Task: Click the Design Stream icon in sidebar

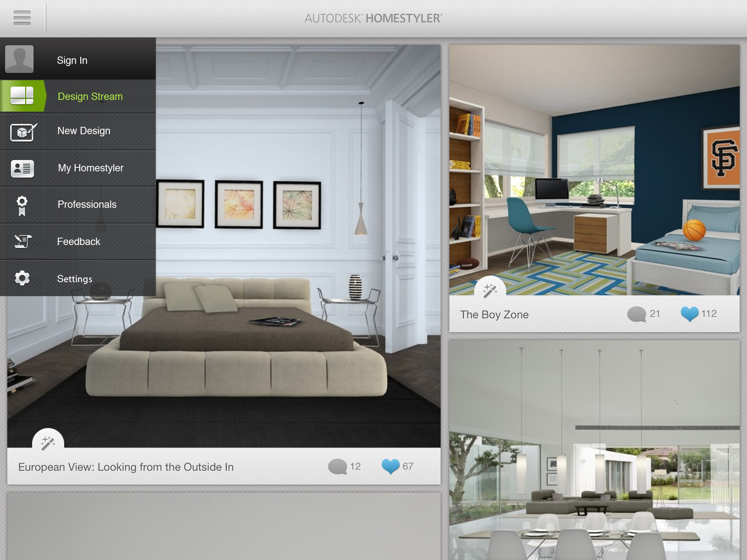Action: (x=23, y=96)
